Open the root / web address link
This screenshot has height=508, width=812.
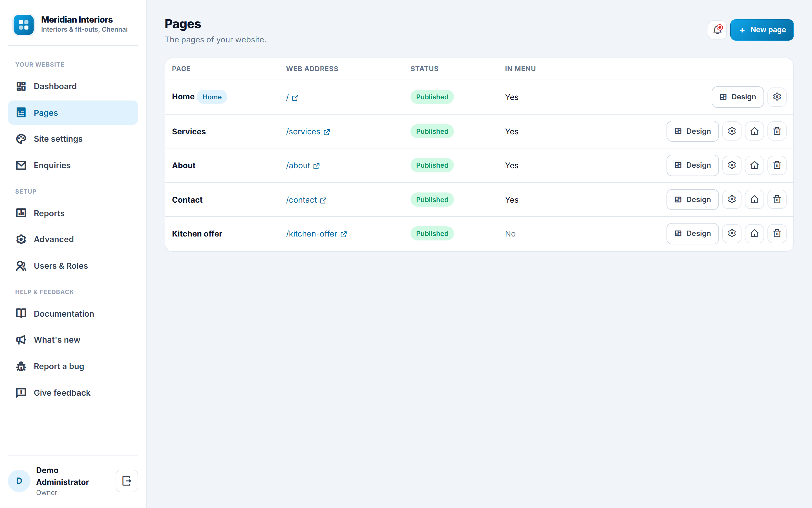[292, 97]
